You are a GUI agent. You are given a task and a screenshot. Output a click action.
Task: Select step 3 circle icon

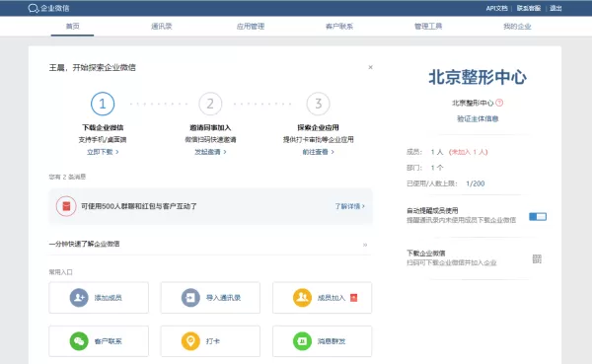point(318,104)
